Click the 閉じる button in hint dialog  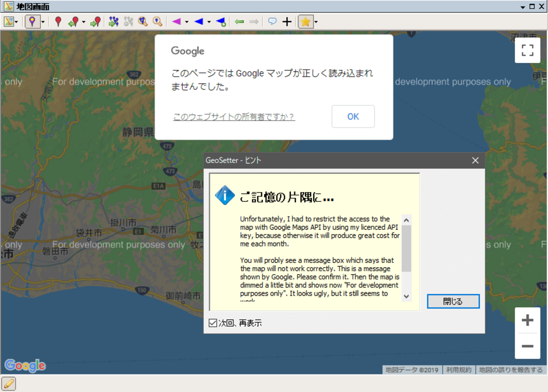453,301
